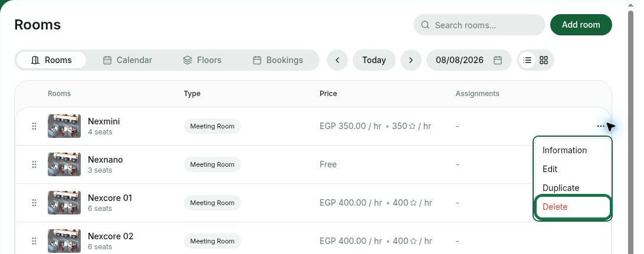644x254 pixels.
Task: Open the Nexmini room thumbnail
Action: click(64, 126)
